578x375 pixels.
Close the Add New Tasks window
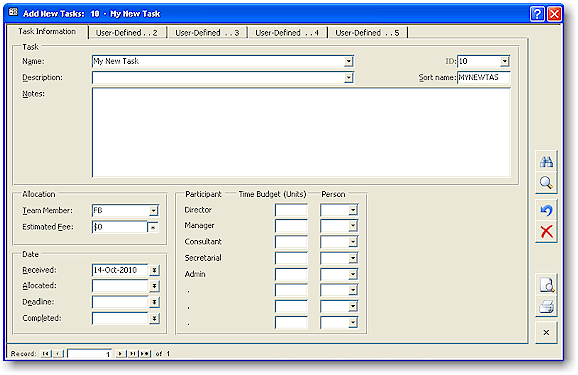[554, 14]
